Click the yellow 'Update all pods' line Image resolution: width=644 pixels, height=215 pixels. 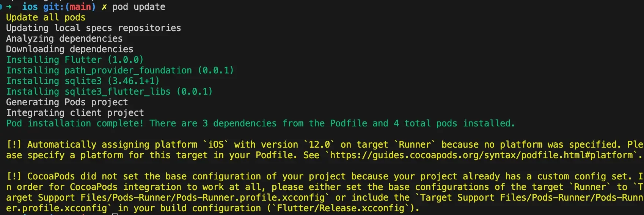46,17
